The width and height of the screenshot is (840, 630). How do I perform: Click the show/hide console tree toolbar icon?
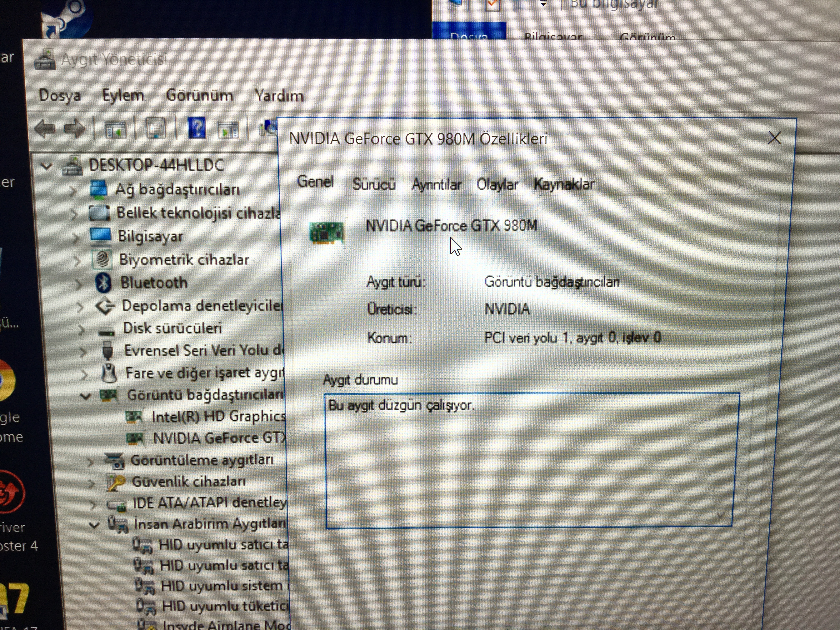[x=115, y=129]
